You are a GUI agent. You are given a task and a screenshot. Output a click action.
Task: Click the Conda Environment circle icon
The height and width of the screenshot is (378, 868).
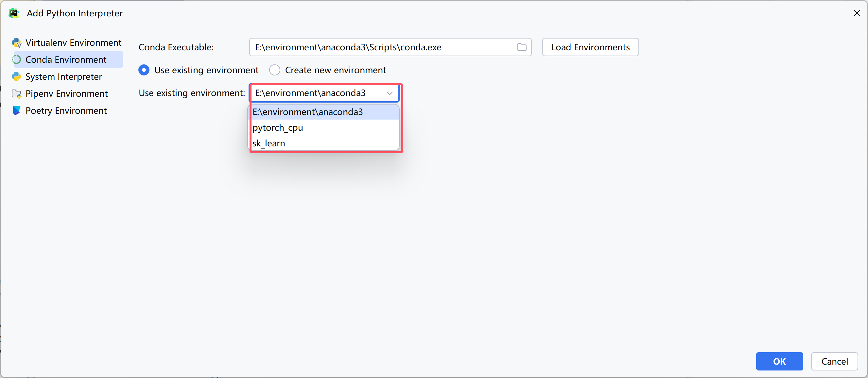tap(16, 59)
